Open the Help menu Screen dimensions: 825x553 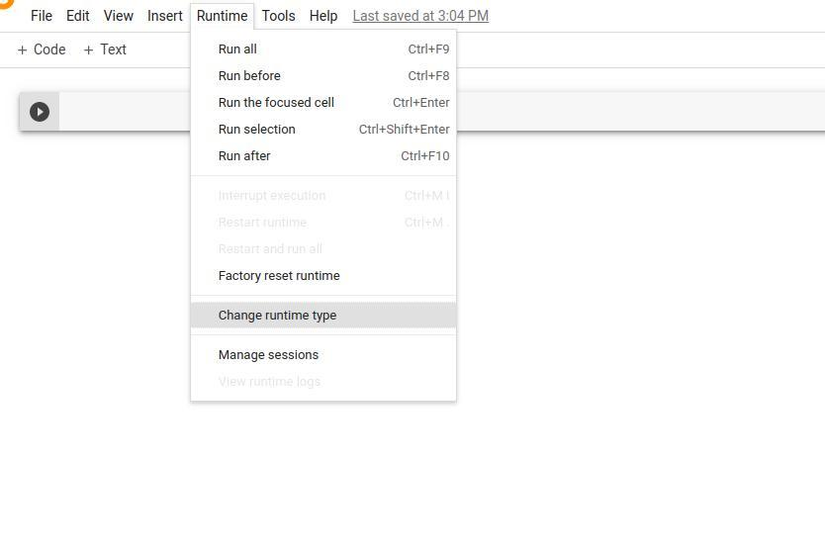click(323, 16)
